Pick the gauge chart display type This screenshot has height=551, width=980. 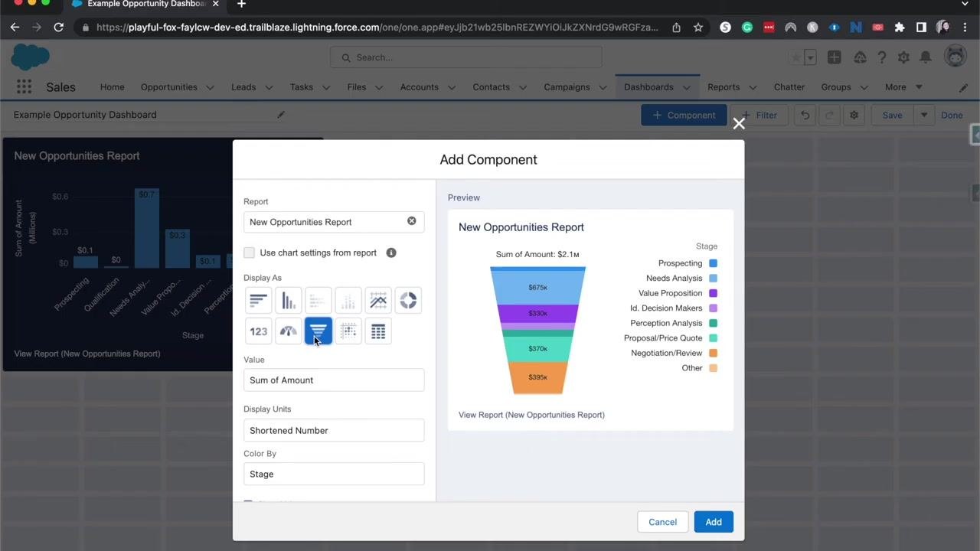[x=289, y=331]
